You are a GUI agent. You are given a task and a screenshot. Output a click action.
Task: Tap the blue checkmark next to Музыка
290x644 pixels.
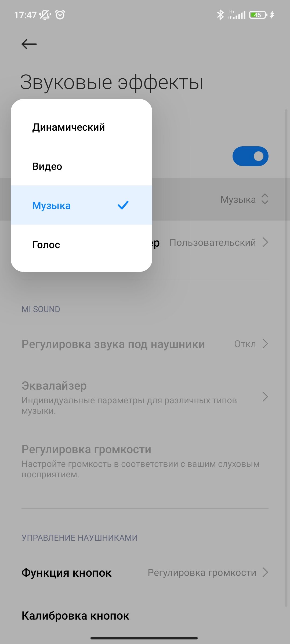pos(123,205)
